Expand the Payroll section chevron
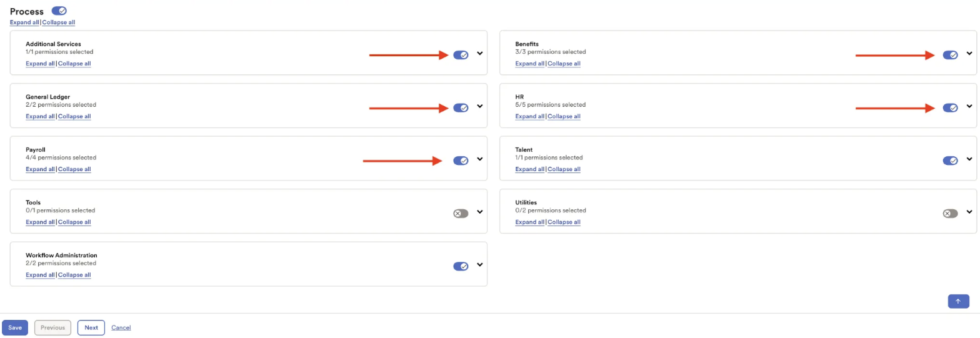The image size is (980, 338). click(480, 159)
